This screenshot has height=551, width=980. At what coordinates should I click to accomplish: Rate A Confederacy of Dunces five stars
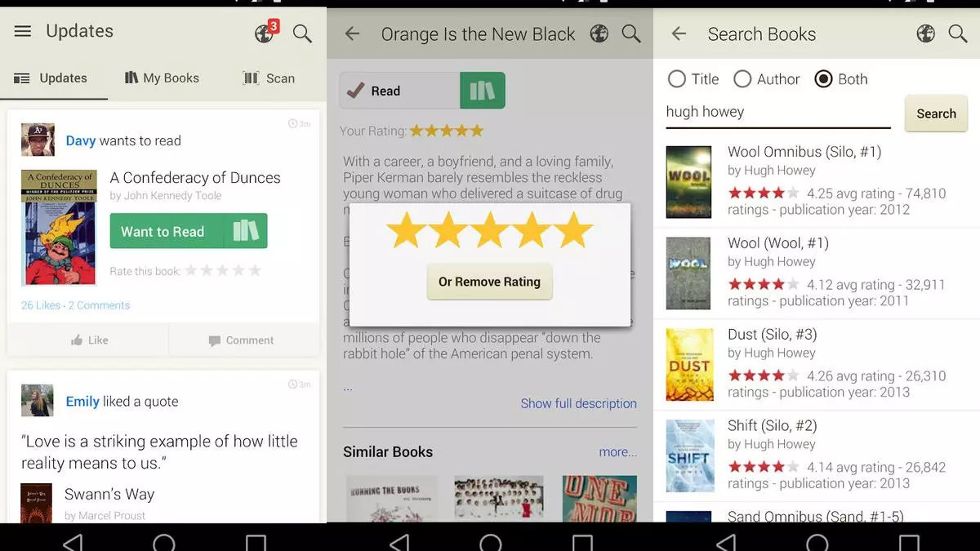[x=255, y=271]
